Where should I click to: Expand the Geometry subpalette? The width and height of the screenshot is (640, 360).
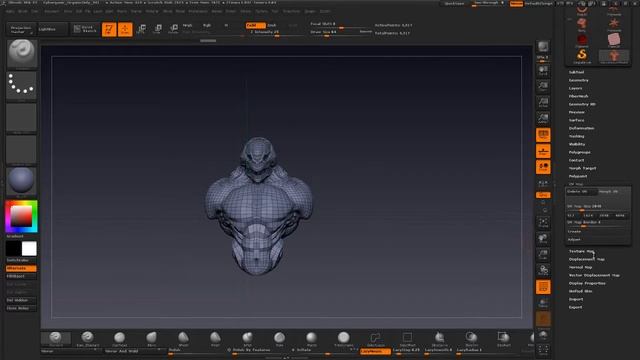(579, 80)
